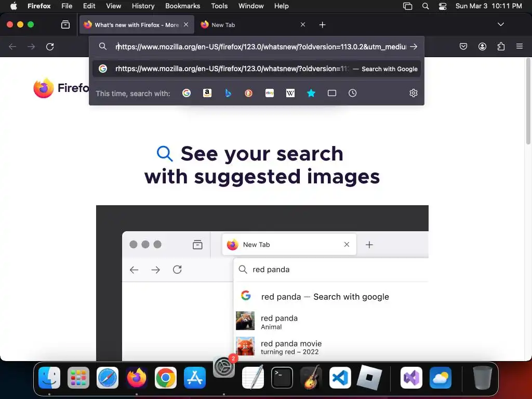Screen dimensions: 532x399
Task: Open GarageBand from the Dock
Action: click(x=311, y=377)
